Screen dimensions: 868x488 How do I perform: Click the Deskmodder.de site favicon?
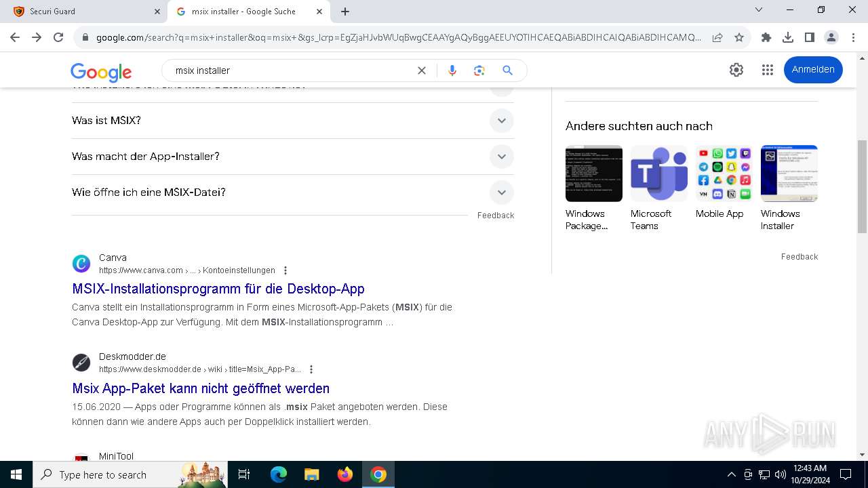point(81,363)
